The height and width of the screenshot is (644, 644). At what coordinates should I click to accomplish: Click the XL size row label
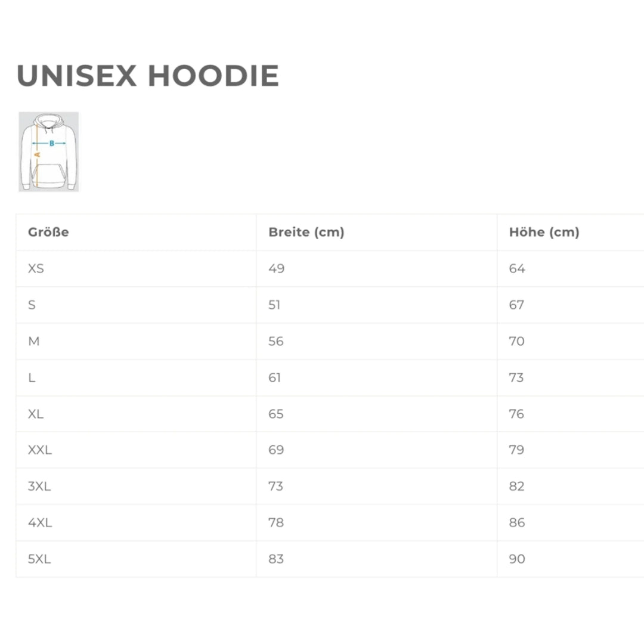point(36,414)
